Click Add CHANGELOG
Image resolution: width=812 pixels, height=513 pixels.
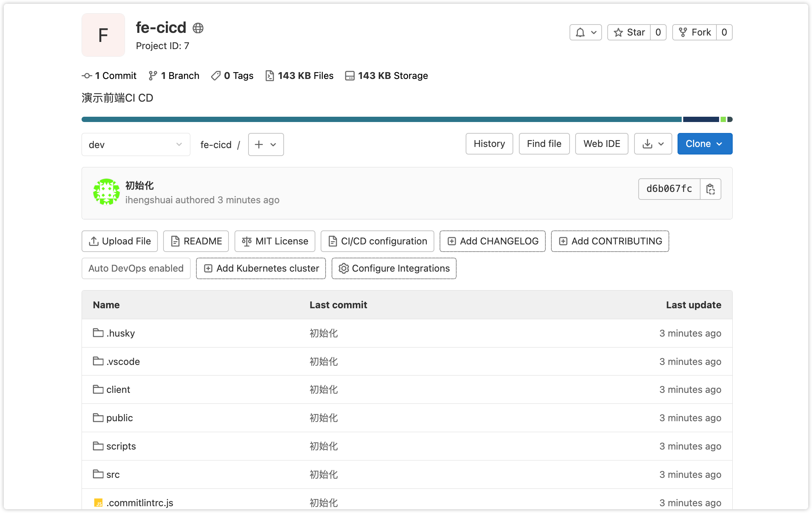492,241
